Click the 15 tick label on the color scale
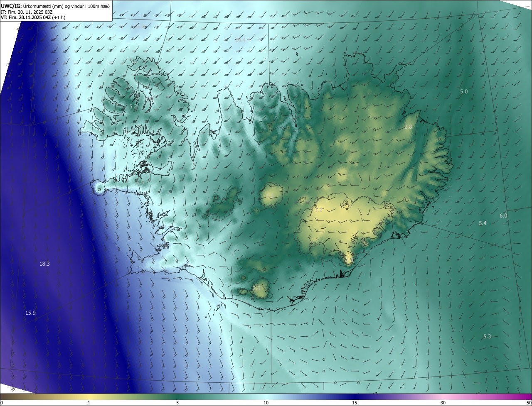Viewport: 532px width, 406px height. point(355,403)
